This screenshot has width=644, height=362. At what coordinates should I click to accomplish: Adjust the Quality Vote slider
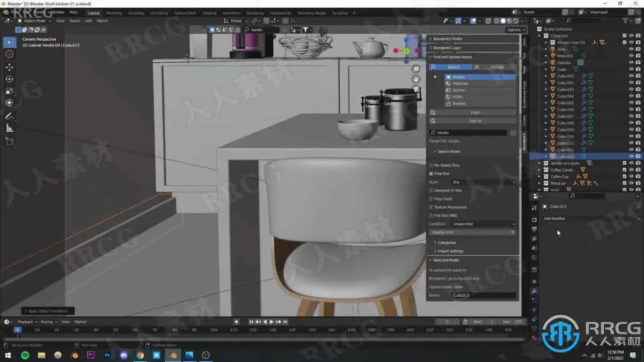471,232
